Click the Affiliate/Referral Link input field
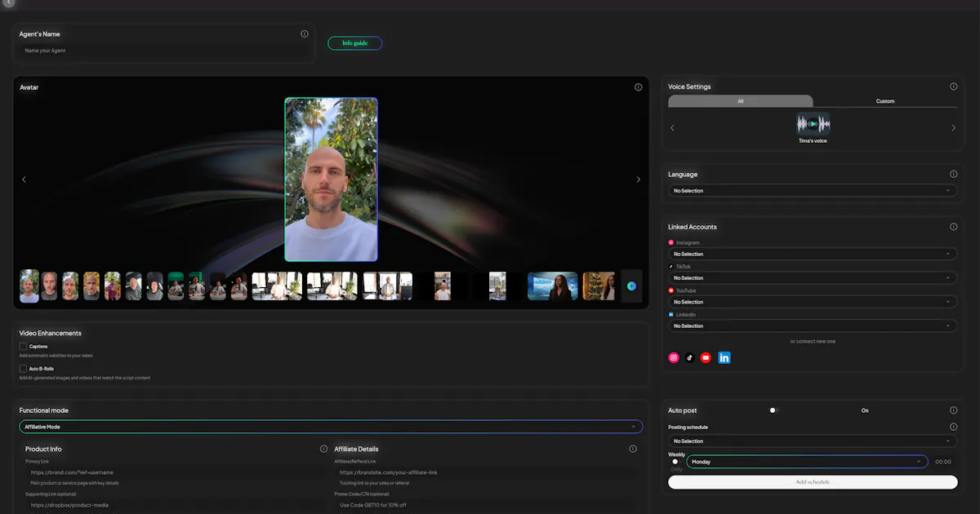This screenshot has height=514, width=980. click(486, 472)
